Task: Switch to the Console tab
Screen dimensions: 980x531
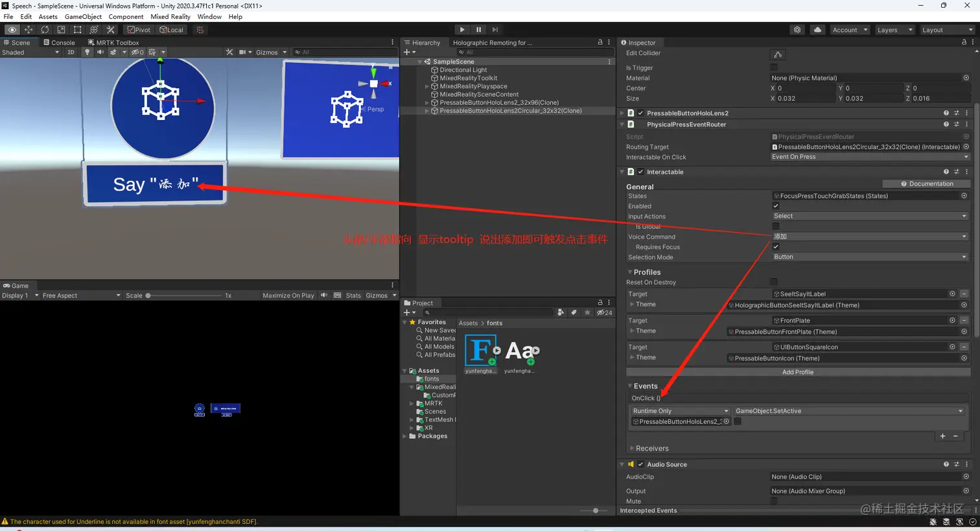Action: click(x=59, y=42)
